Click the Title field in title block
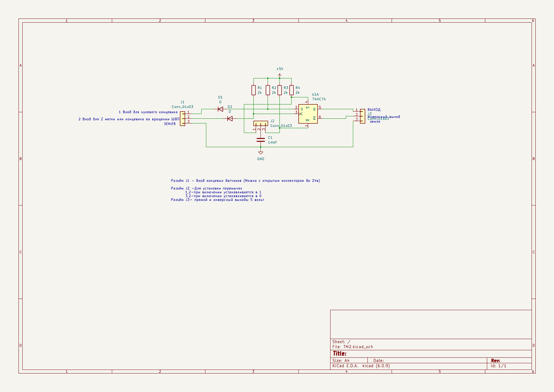 339,354
